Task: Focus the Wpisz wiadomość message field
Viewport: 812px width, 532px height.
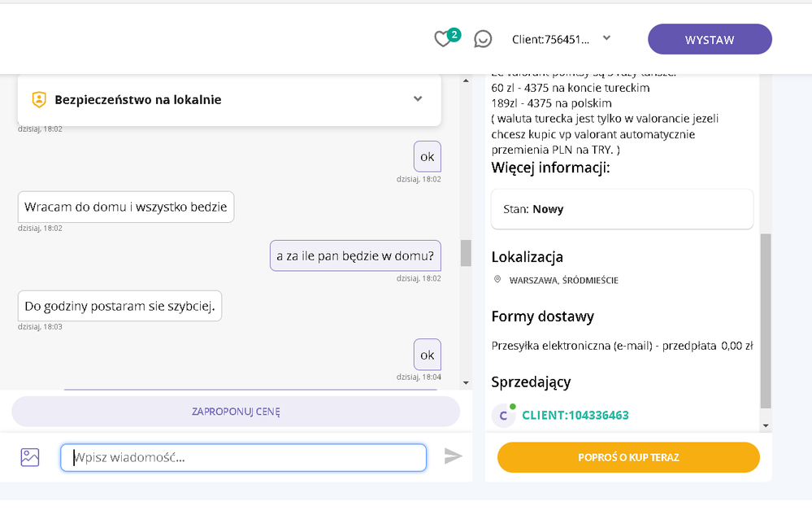Action: (x=244, y=457)
